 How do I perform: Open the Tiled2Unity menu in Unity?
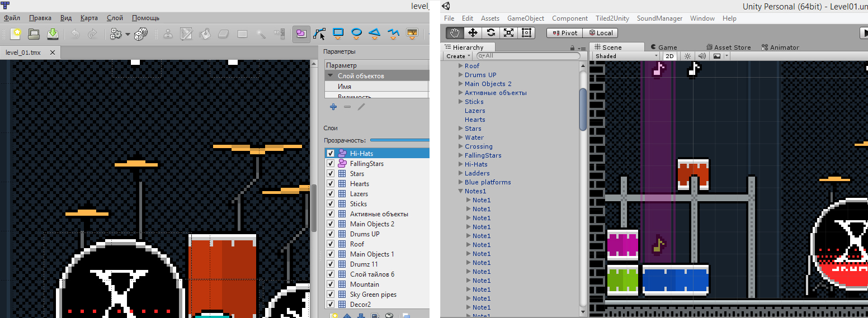point(612,18)
